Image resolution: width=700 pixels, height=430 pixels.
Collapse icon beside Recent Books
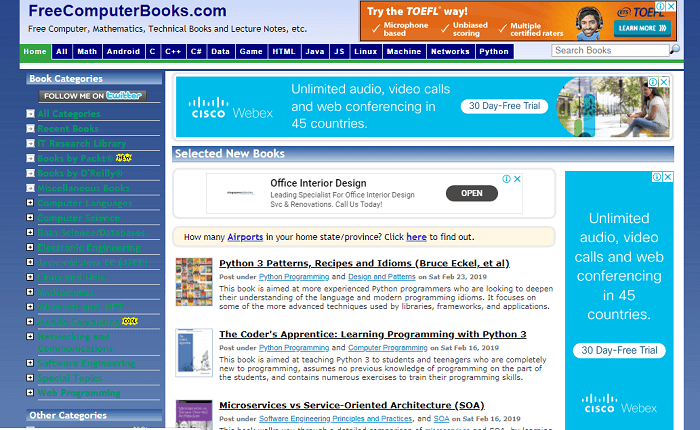click(30, 129)
